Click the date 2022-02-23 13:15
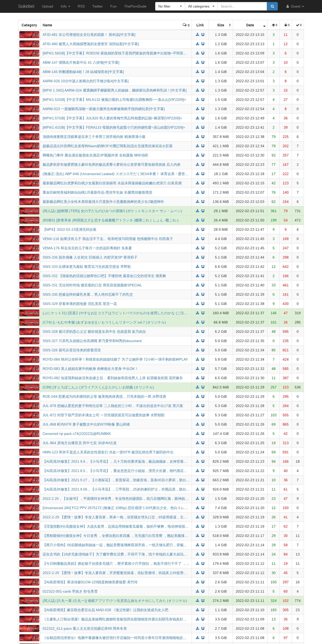Screen dimensions: 322x644 [x=250, y=35]
